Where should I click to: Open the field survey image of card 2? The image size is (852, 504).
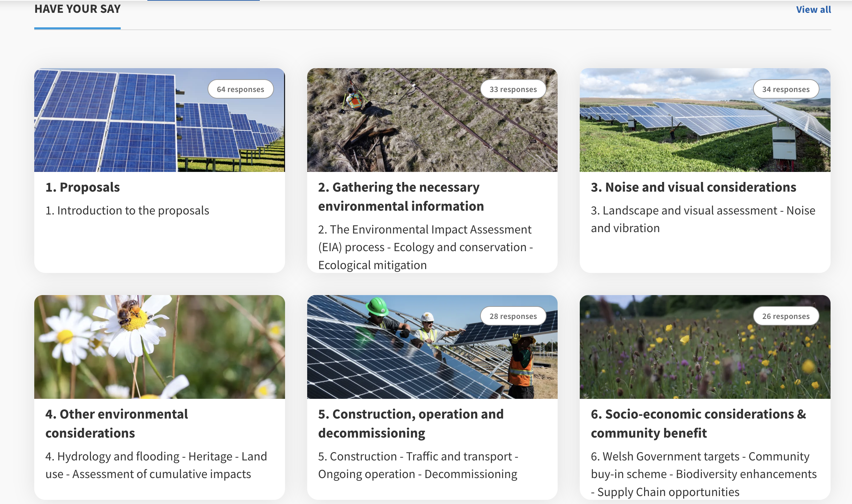coord(432,120)
